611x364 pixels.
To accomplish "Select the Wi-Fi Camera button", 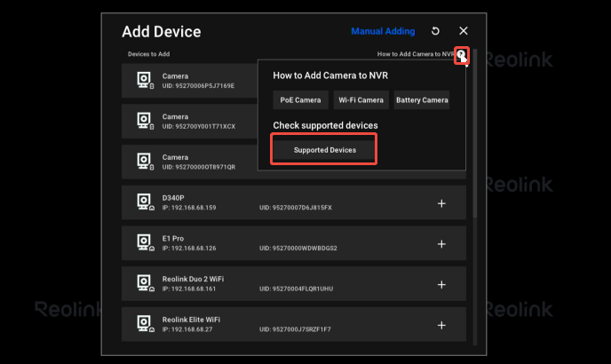I will tap(361, 100).
